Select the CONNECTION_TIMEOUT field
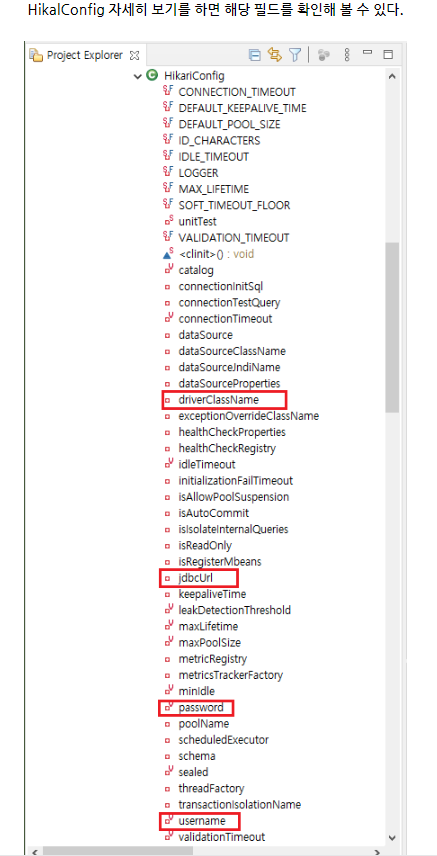 pyautogui.click(x=237, y=92)
